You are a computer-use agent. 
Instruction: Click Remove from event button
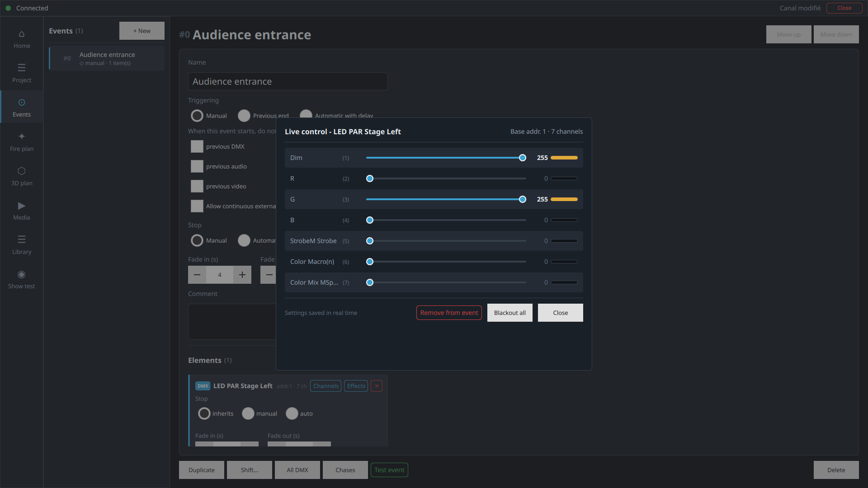449,313
